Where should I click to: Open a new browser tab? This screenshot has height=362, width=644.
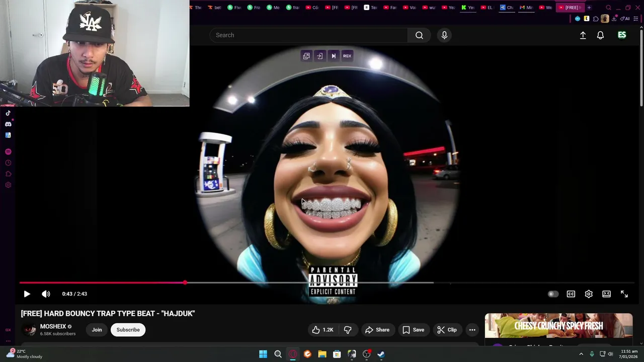[x=589, y=8]
